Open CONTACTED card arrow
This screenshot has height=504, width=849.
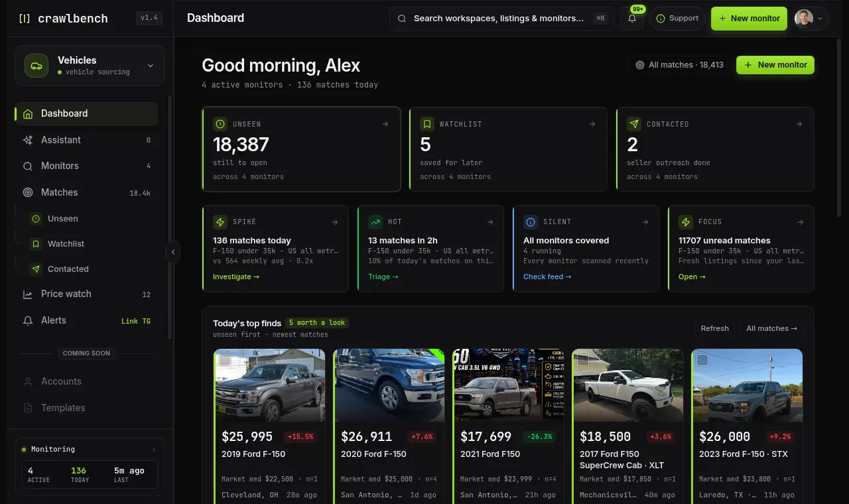click(x=799, y=124)
